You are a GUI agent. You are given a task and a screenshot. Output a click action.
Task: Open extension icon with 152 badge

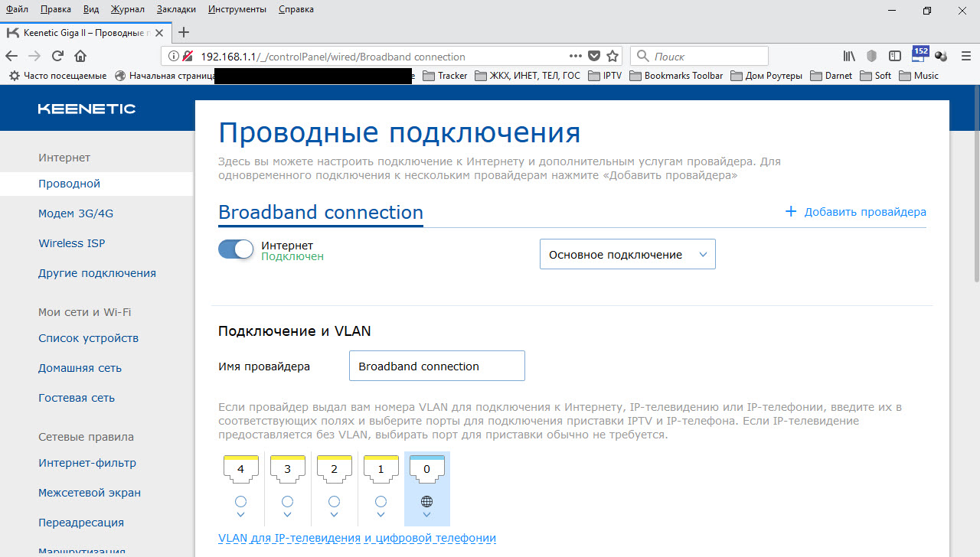[919, 54]
